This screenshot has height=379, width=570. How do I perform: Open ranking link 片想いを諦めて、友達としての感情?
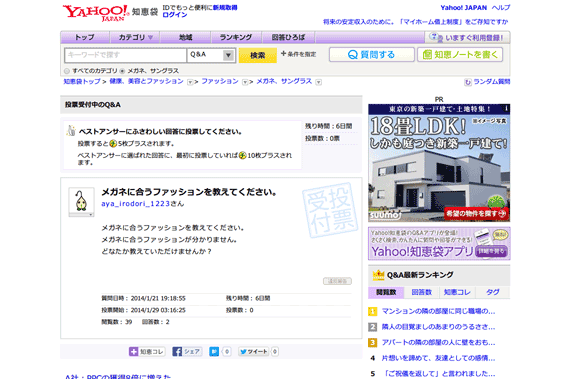(x=438, y=358)
